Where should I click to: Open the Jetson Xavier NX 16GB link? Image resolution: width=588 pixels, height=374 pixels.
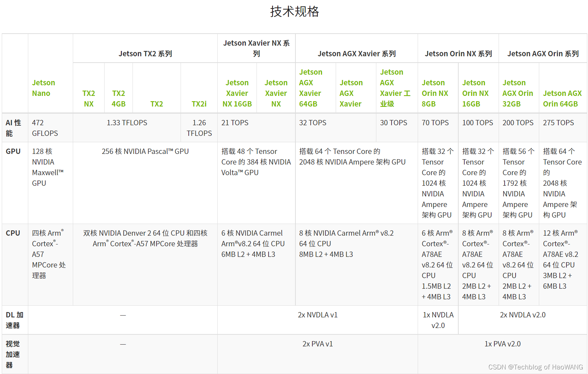237,93
